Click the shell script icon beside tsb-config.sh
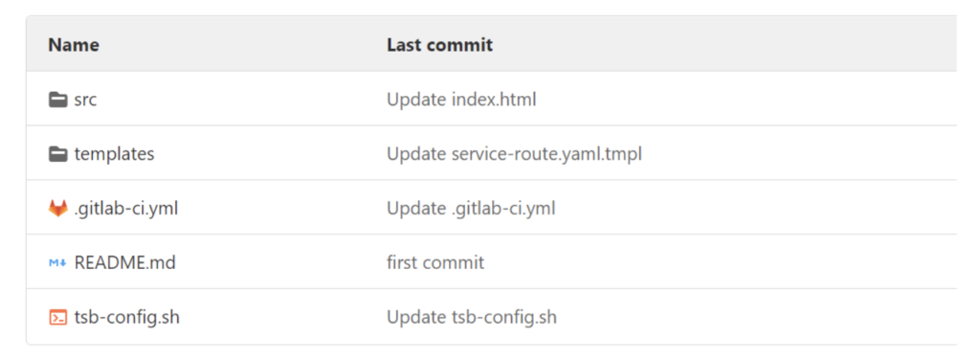This screenshot has width=980, height=360. (58, 318)
